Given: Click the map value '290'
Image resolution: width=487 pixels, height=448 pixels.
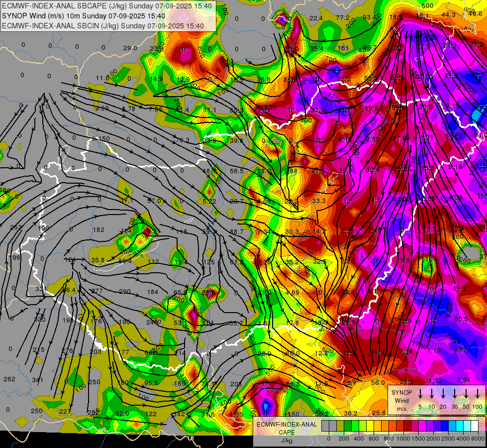Looking at the screenshot, I should click(x=125, y=291).
